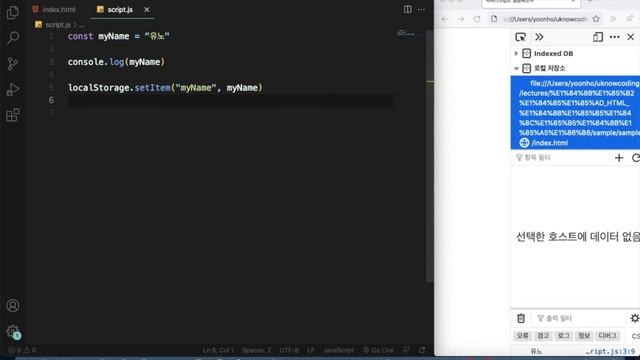Open the Search view in activity bar
Screen dimensions: 640x360
[13, 38]
